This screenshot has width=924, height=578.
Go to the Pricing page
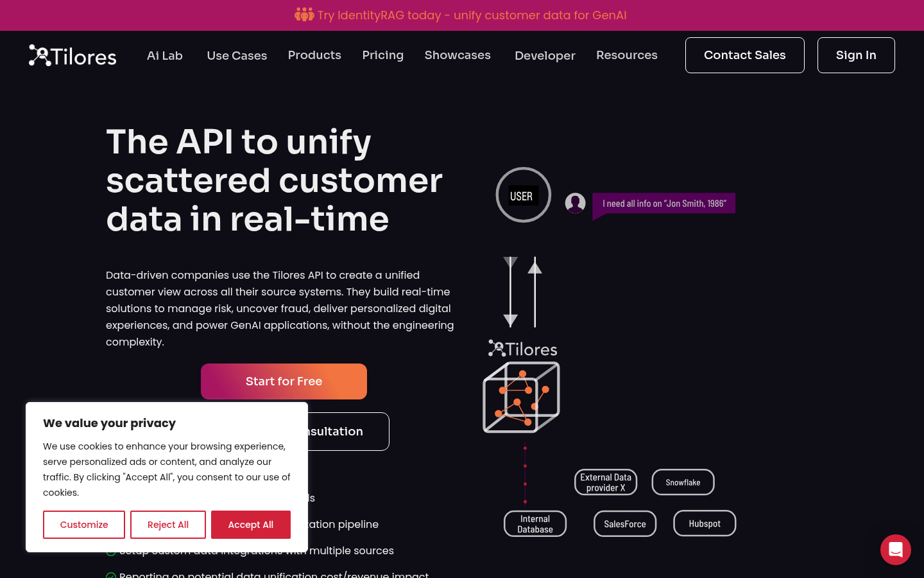[383, 55]
